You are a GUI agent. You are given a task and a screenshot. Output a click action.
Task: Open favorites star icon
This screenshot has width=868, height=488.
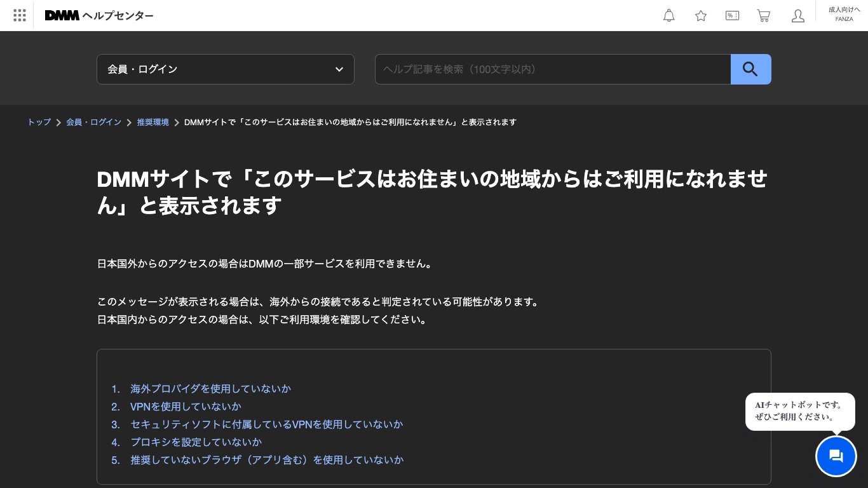[x=701, y=15]
